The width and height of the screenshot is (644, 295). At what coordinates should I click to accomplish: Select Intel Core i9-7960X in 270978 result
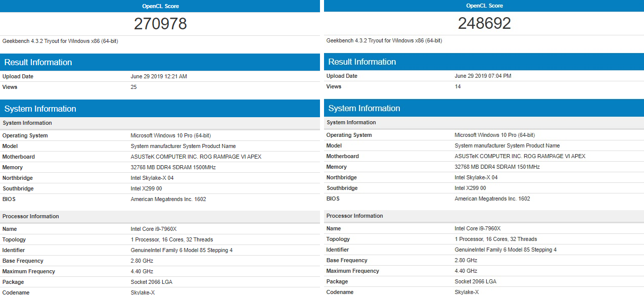pyautogui.click(x=153, y=229)
